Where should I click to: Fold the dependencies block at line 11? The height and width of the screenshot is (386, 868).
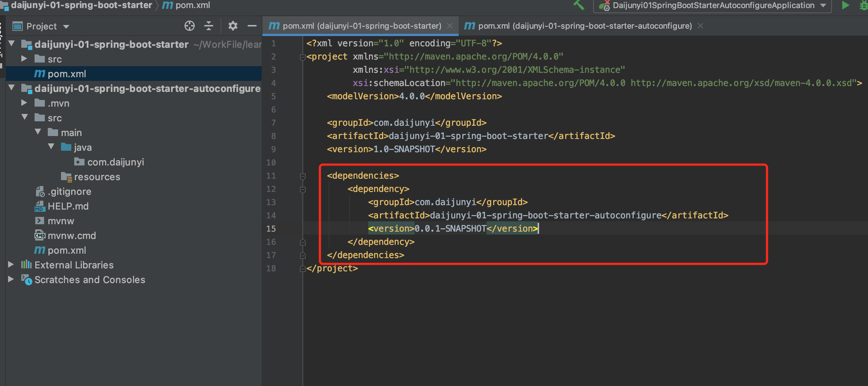[x=303, y=176]
